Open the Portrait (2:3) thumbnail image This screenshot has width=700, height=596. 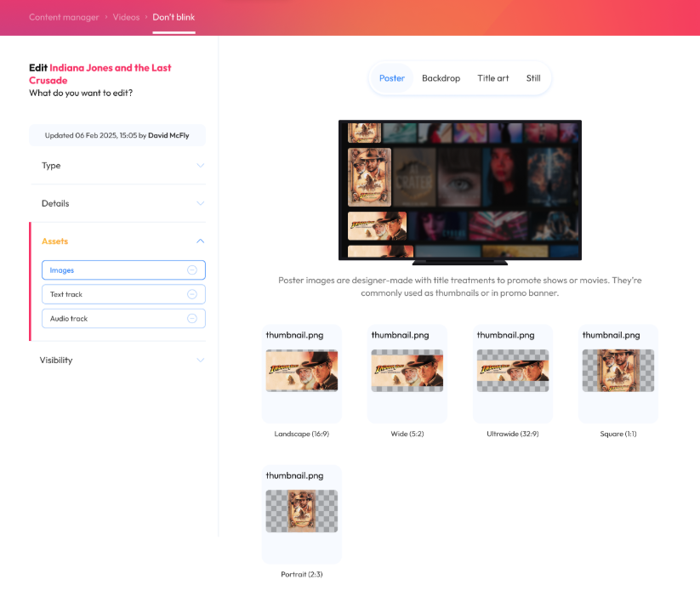coord(302,511)
